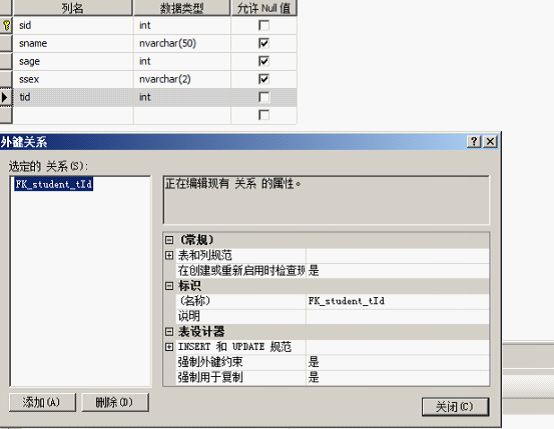Toggle Allow Null checkbox for sid
The width and height of the screenshot is (554, 429).
(x=264, y=25)
